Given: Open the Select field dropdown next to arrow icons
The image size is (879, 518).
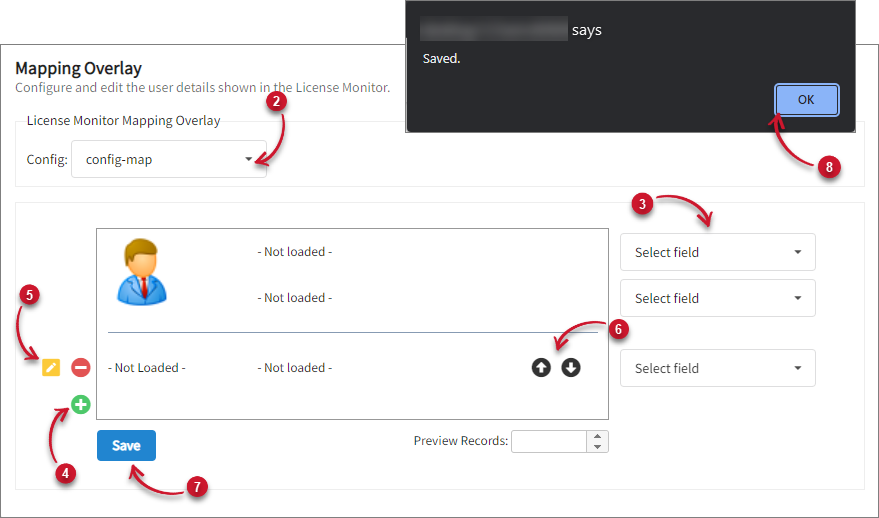Looking at the screenshot, I should tap(718, 368).
